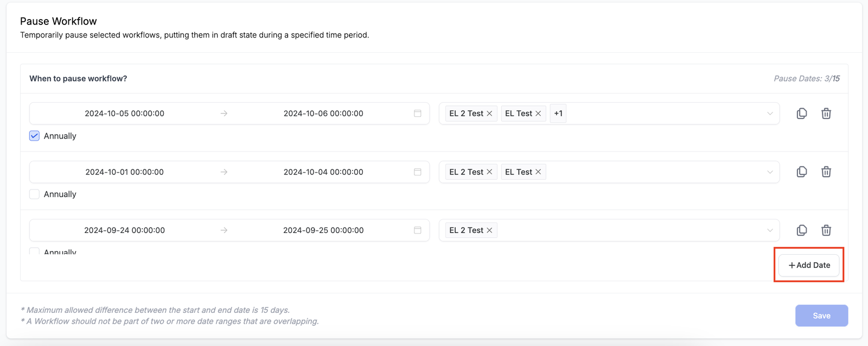Enable Annually for the 2024-10-01 range
Screen dimensions: 868x346
(x=35, y=194)
